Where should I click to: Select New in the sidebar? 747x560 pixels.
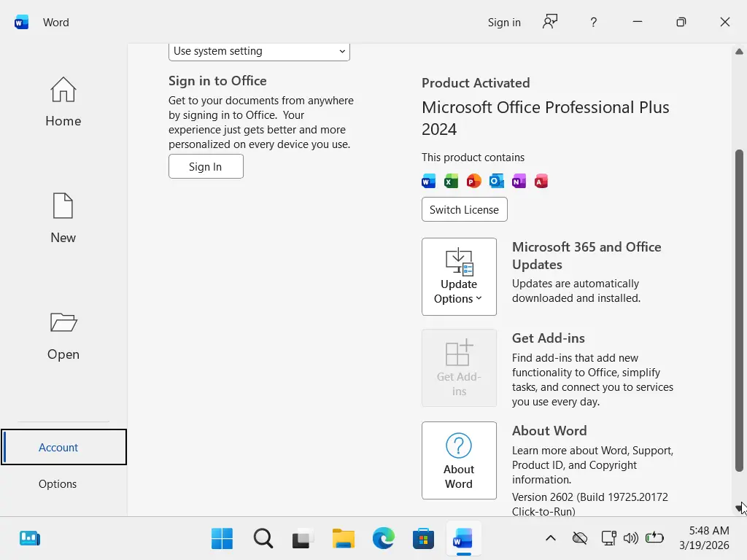point(63,219)
